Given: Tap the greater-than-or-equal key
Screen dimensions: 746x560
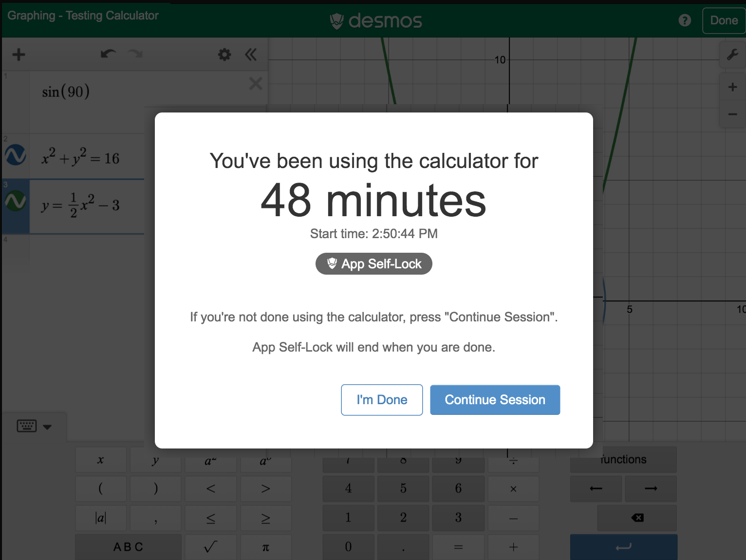Looking at the screenshot, I should click(265, 518).
